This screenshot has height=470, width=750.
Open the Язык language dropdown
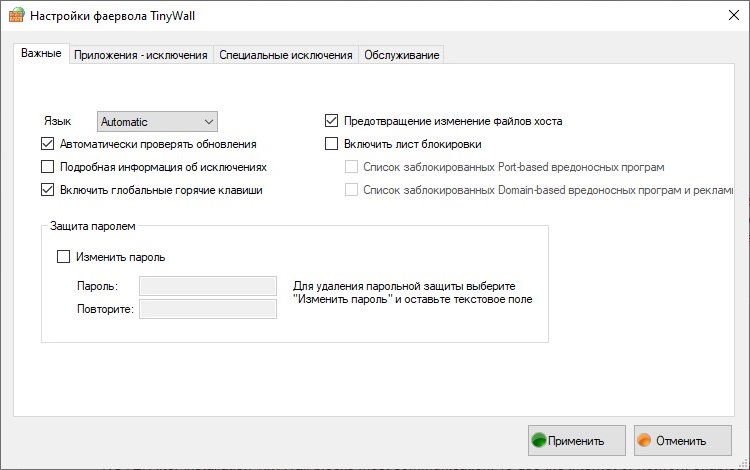pyautogui.click(x=157, y=121)
